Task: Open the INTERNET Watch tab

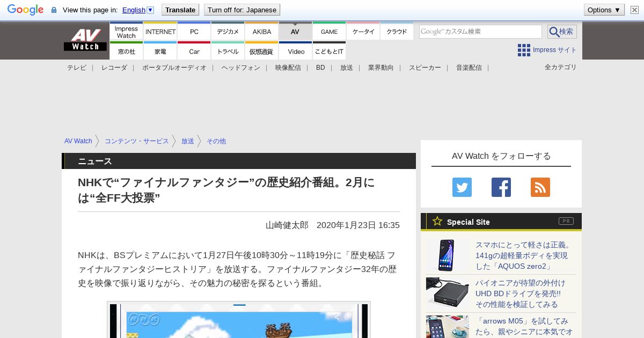Action: click(160, 32)
